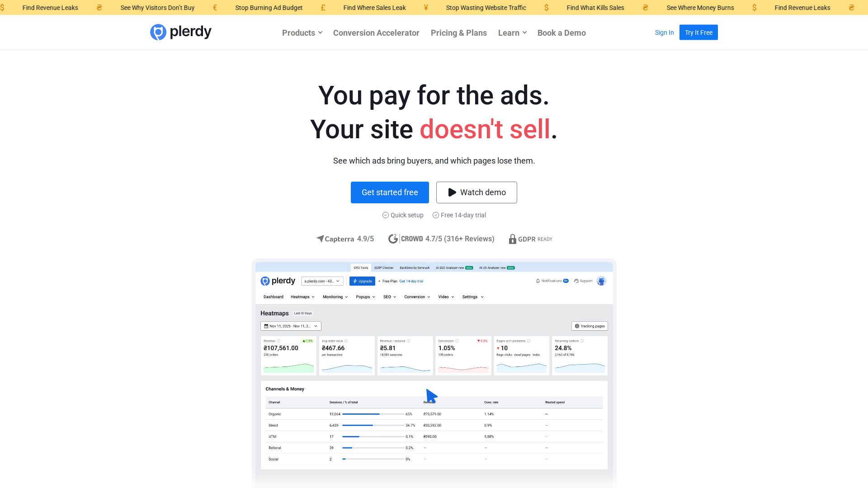Click the info icon next to Conversion
Screen dimensions: 868x488
pyautogui.click(x=457, y=341)
